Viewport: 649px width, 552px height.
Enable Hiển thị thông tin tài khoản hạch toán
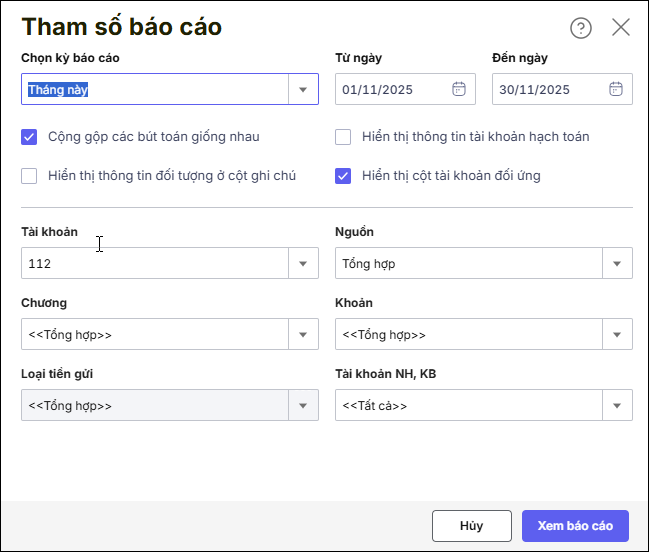[x=343, y=137]
